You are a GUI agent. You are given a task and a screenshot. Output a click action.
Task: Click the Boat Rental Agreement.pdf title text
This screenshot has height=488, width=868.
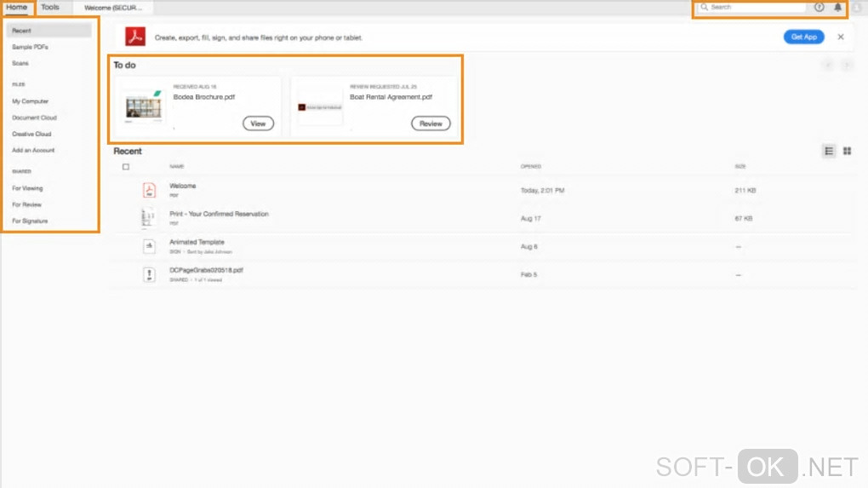point(391,97)
